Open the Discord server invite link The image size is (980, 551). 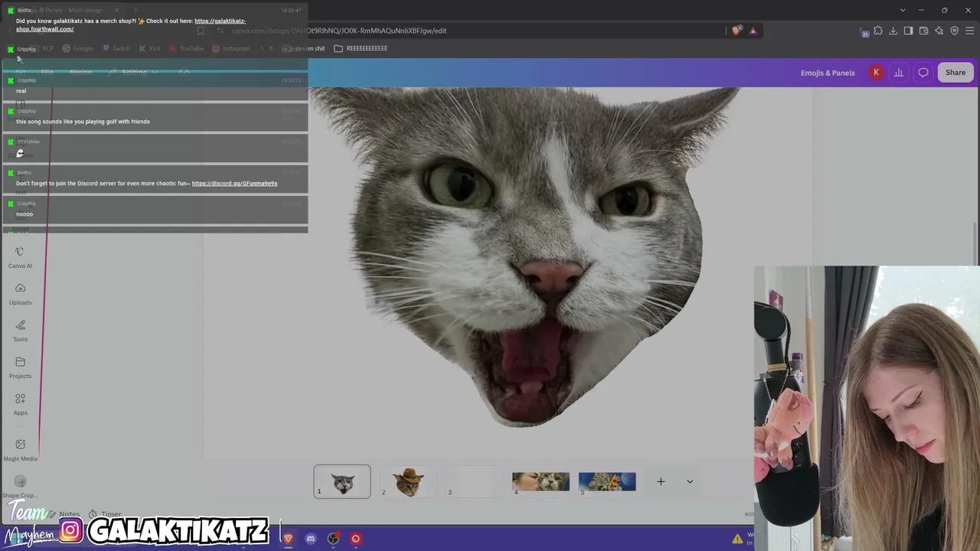[234, 184]
